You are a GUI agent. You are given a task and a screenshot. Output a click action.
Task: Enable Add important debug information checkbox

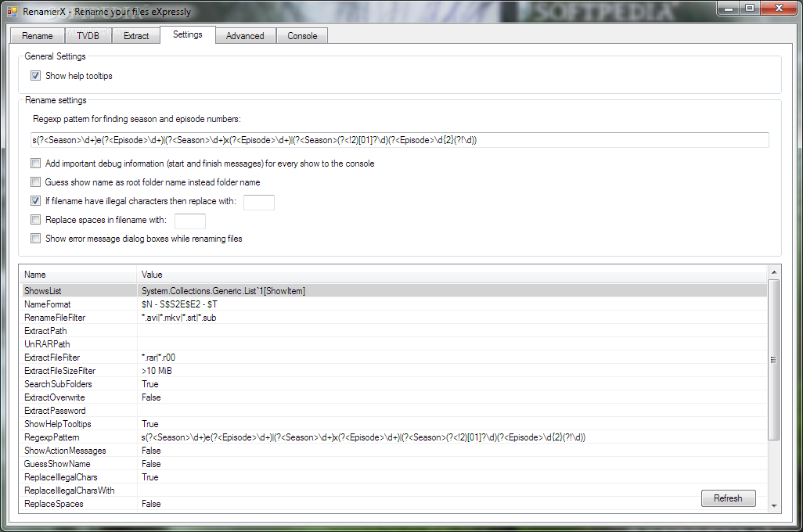[35, 164]
